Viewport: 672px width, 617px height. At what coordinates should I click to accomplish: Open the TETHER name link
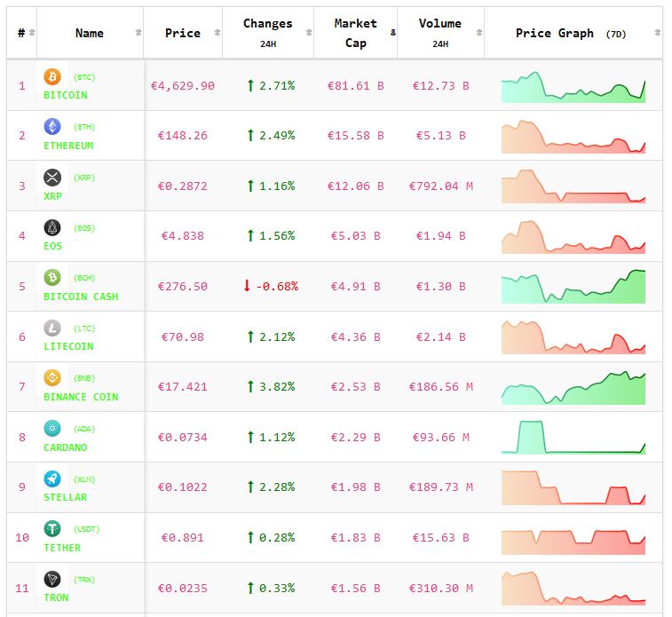click(62, 548)
